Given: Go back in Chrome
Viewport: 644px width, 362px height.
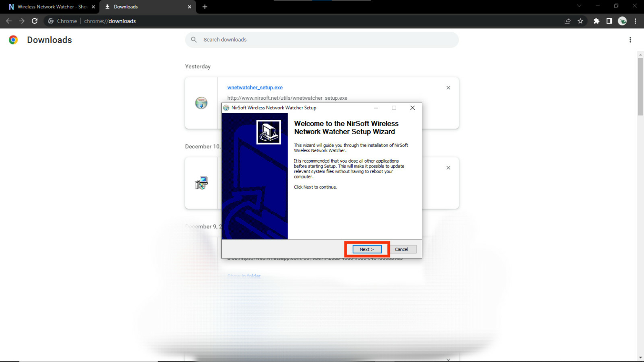Looking at the screenshot, I should click(x=8, y=21).
